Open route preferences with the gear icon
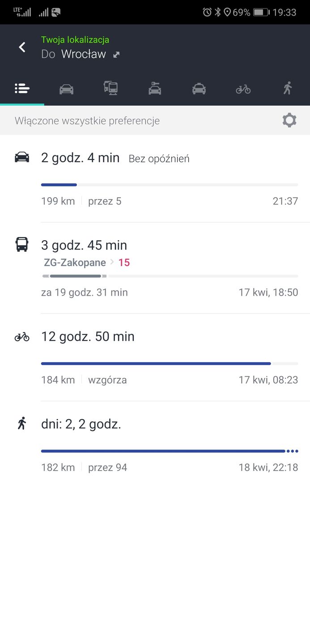Image resolution: width=310 pixels, height=644 pixels. 289,120
